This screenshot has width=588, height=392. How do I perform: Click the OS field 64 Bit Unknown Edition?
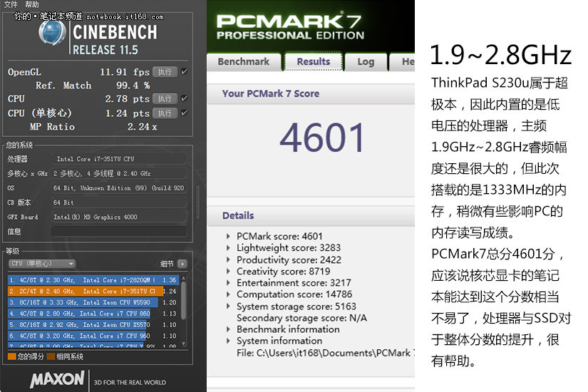119,188
